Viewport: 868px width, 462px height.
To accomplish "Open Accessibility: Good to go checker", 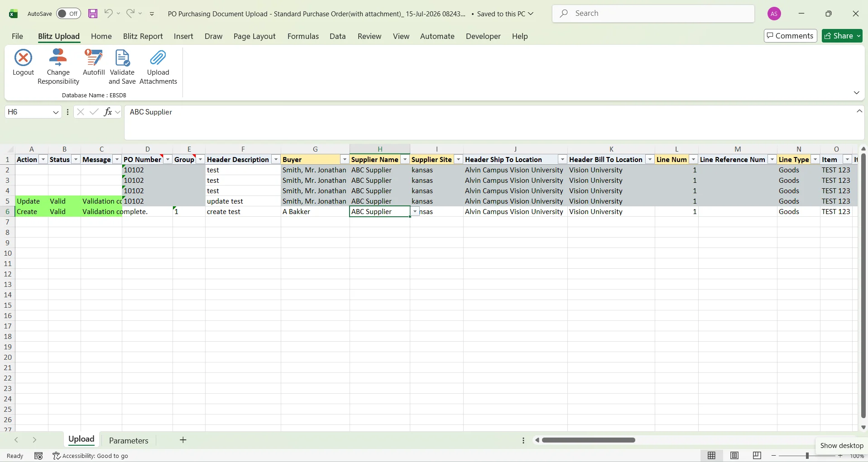I will [x=91, y=456].
